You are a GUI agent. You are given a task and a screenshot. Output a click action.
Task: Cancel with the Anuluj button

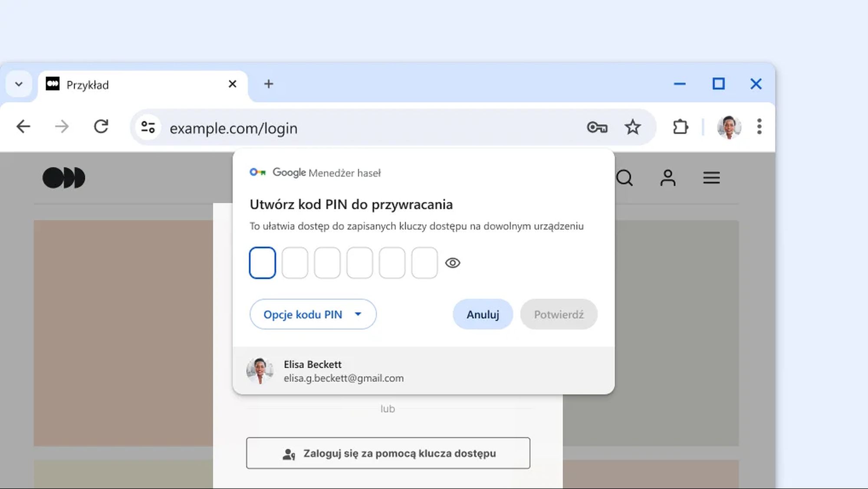483,314
